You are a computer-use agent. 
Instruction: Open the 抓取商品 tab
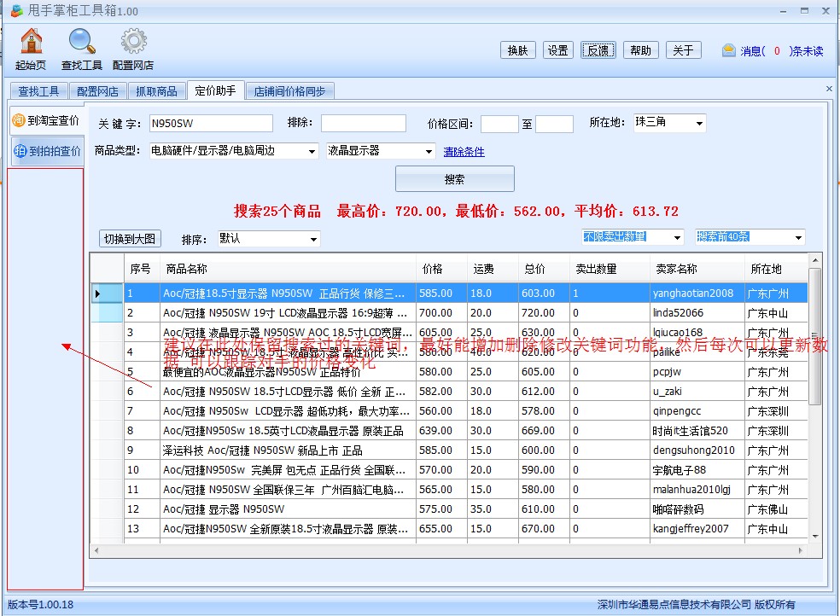pyautogui.click(x=156, y=91)
